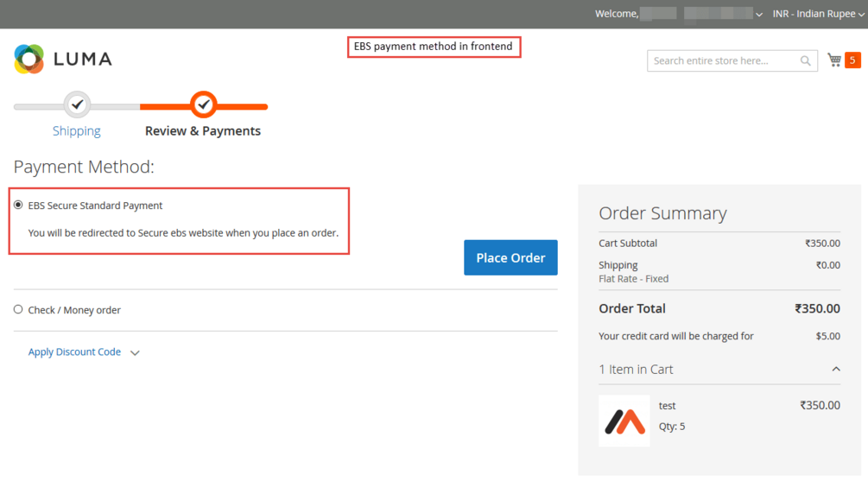Click the cart item count badge
Screen dimensions: 868x481
[x=852, y=60]
